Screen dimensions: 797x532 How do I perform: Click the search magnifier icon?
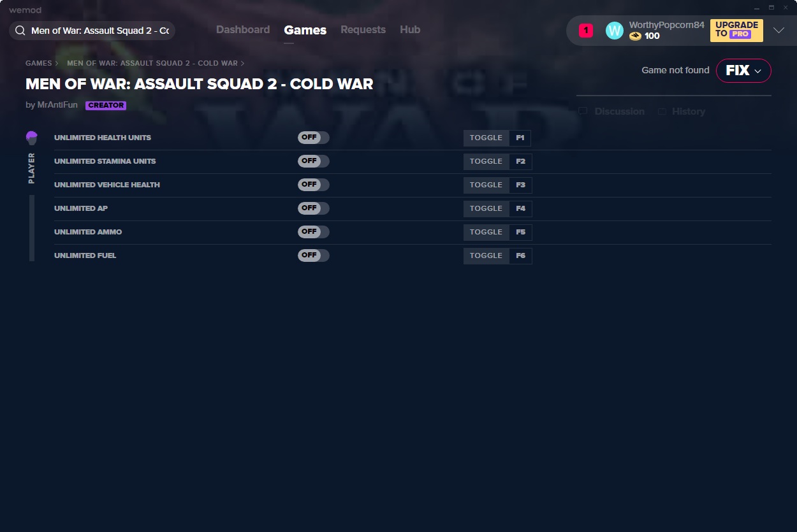click(20, 31)
